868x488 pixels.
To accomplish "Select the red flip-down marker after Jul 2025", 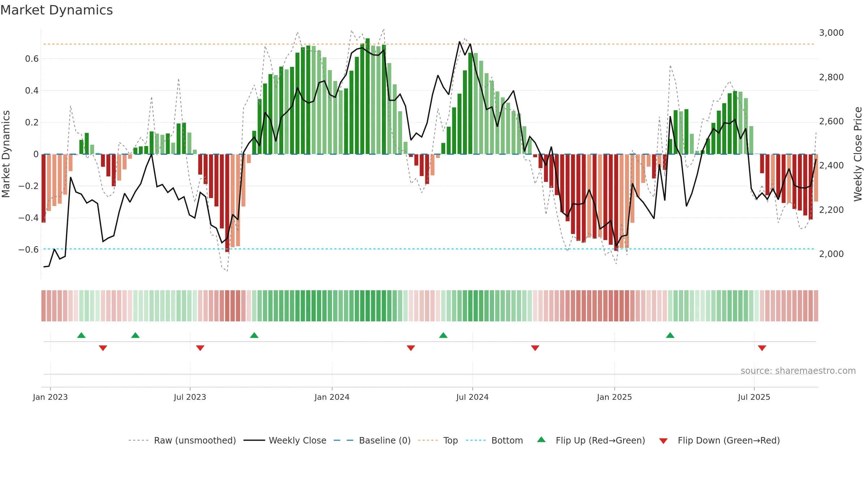I will pos(762,348).
